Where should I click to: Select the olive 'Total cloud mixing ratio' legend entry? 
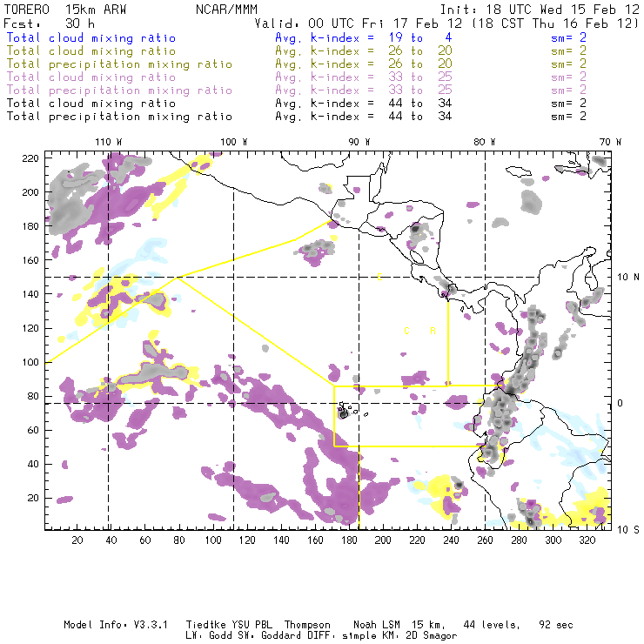pos(91,51)
